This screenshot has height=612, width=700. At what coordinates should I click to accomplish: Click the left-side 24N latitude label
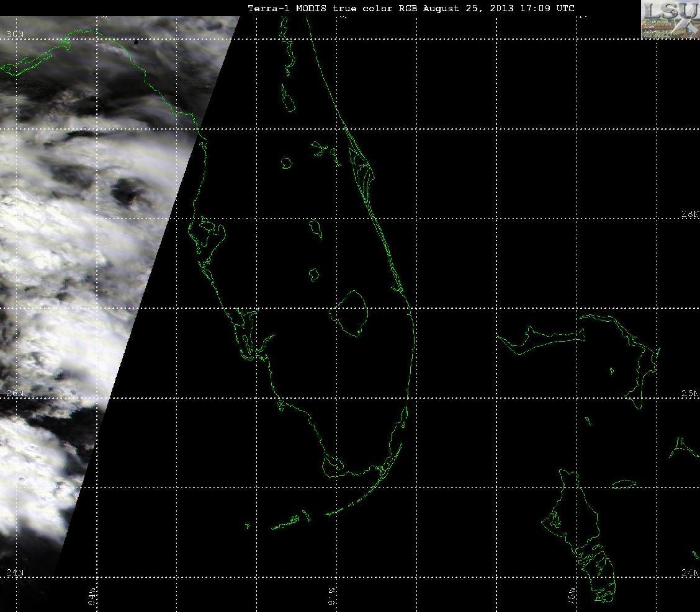15,572
